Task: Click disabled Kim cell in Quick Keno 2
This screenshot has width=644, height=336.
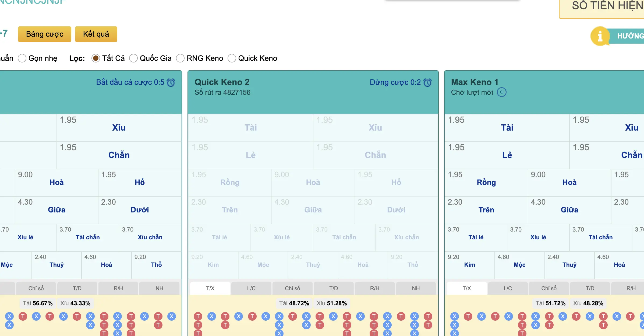Action: 213,265
